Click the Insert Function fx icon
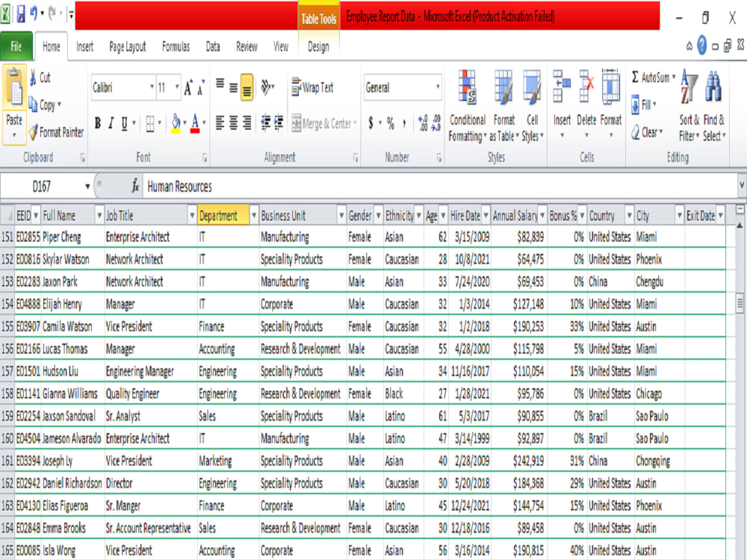This screenshot has height=560, width=747. coord(135,186)
